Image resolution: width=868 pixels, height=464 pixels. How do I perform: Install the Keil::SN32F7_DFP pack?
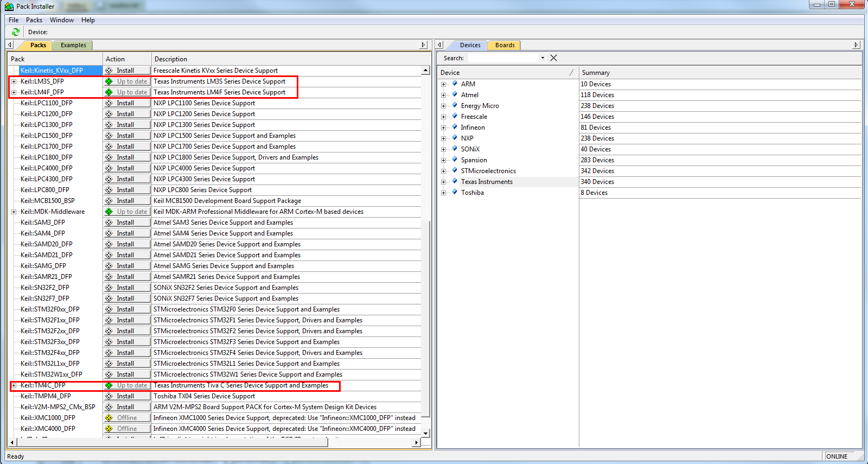pyautogui.click(x=127, y=298)
